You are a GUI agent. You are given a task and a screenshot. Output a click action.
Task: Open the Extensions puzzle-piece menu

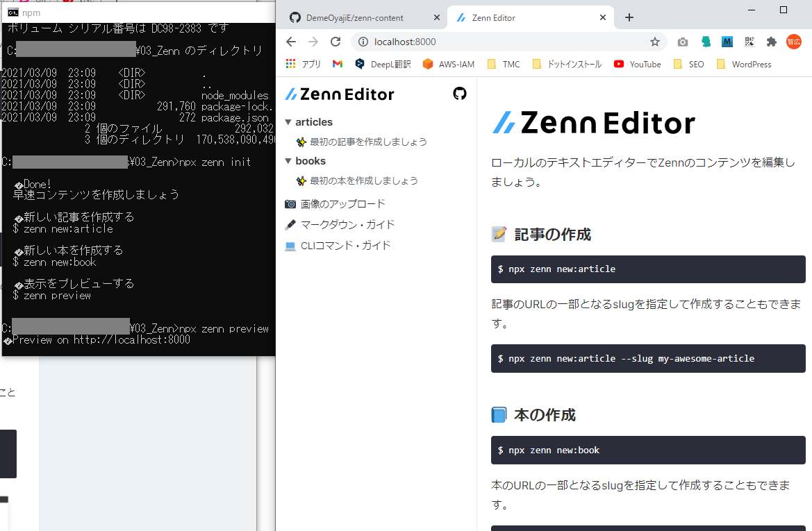[x=772, y=42]
